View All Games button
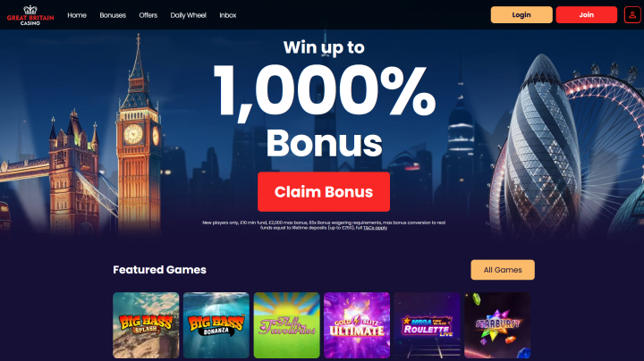Screen dimensions: 644x361 [x=503, y=270]
